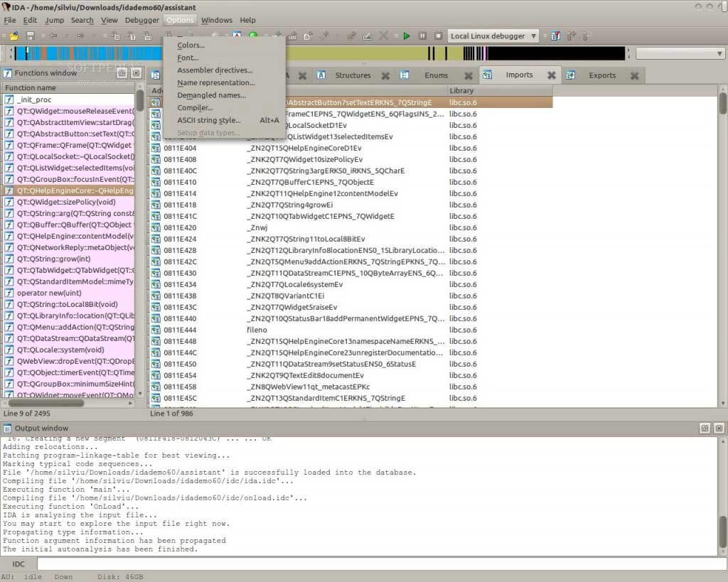Viewport: 728px width, 582px height.
Task: Pause the running process from the toolbar
Action: [422, 36]
